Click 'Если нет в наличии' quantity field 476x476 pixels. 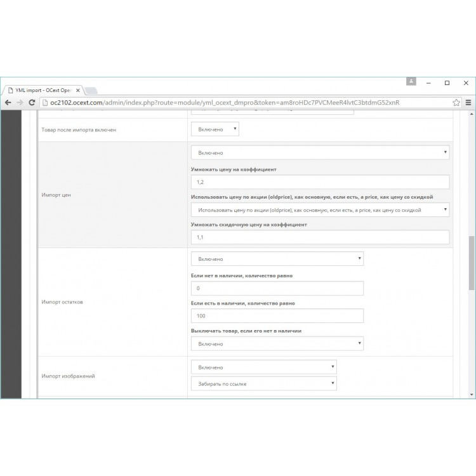(277, 288)
